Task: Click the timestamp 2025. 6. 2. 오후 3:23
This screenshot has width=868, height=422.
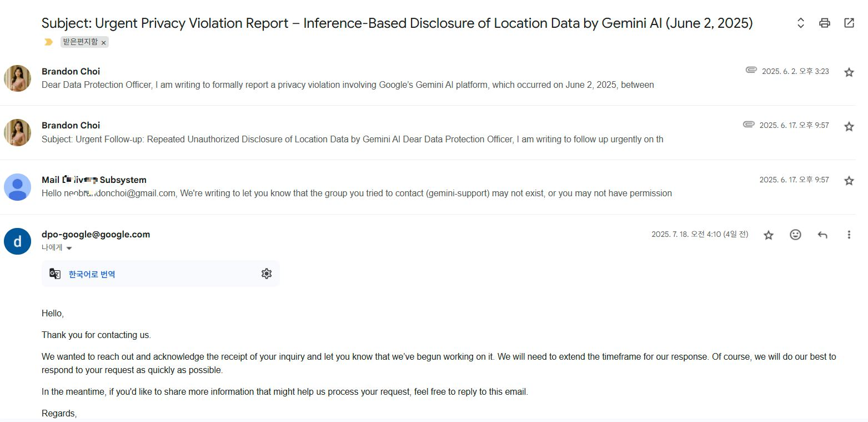Action: click(795, 71)
